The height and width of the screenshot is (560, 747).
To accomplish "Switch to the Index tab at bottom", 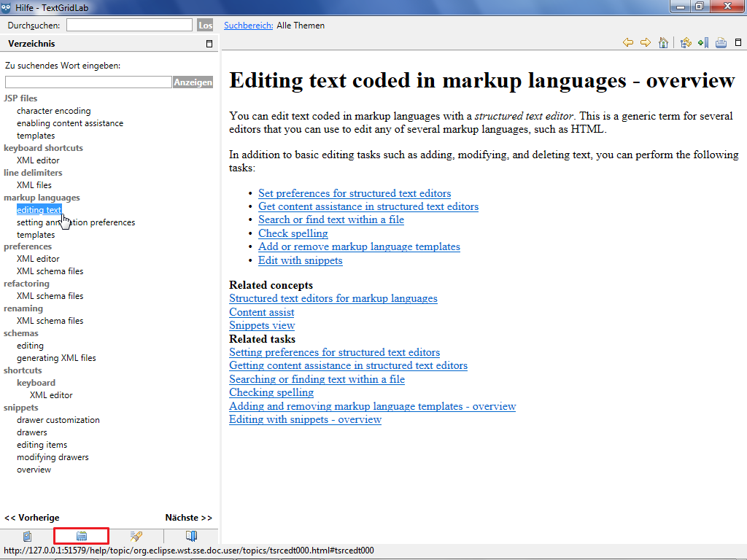I will click(x=82, y=536).
